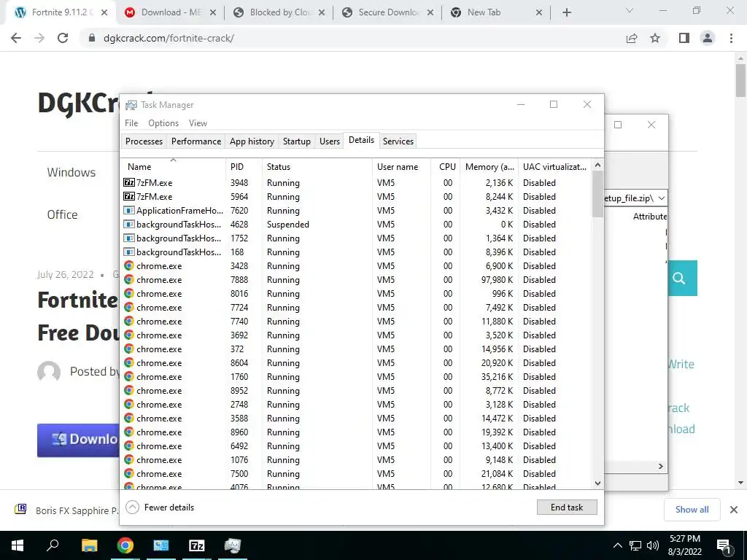Select chrome.exe row with PID 7888
Viewport: 747px width, 560px height.
tap(355, 280)
